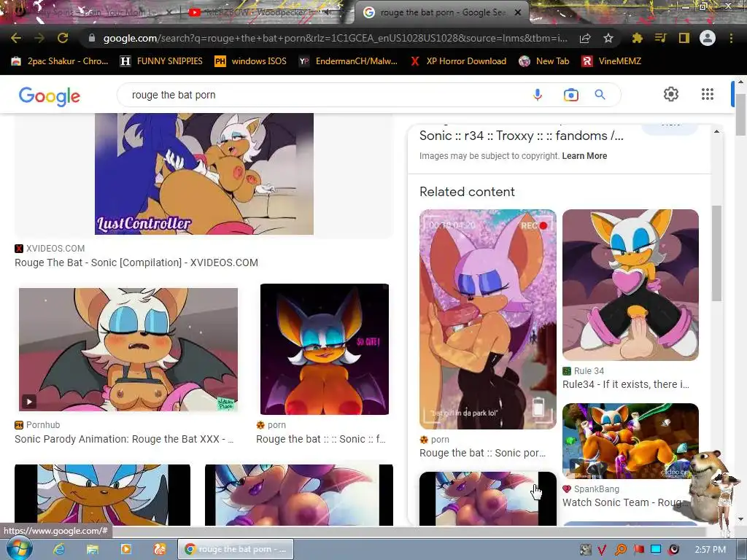Open the VineMEMZ bookmark

612,61
